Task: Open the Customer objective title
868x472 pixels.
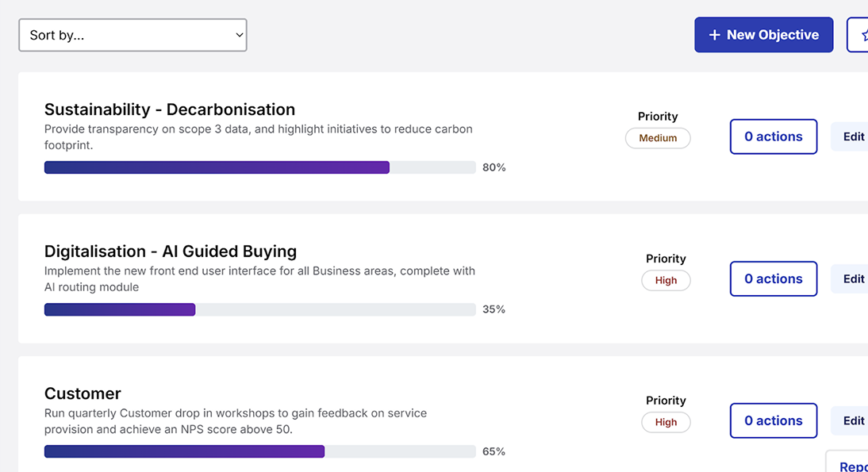Action: 83,393
